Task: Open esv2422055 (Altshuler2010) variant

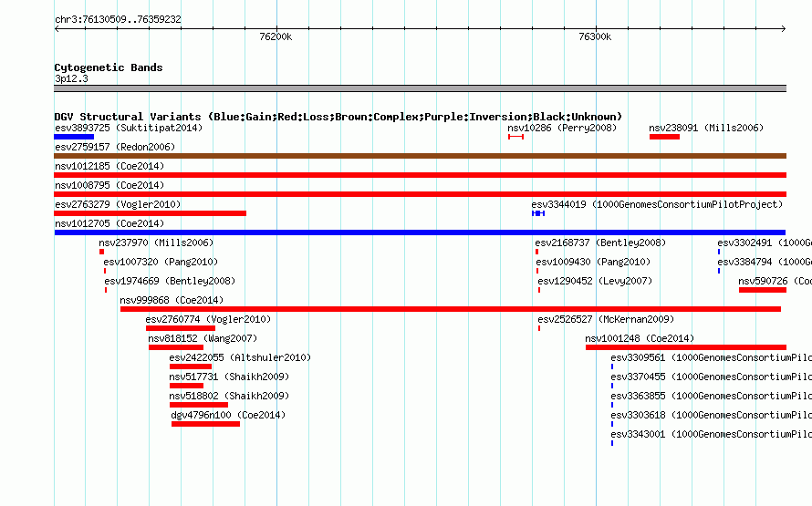Action: click(x=240, y=357)
